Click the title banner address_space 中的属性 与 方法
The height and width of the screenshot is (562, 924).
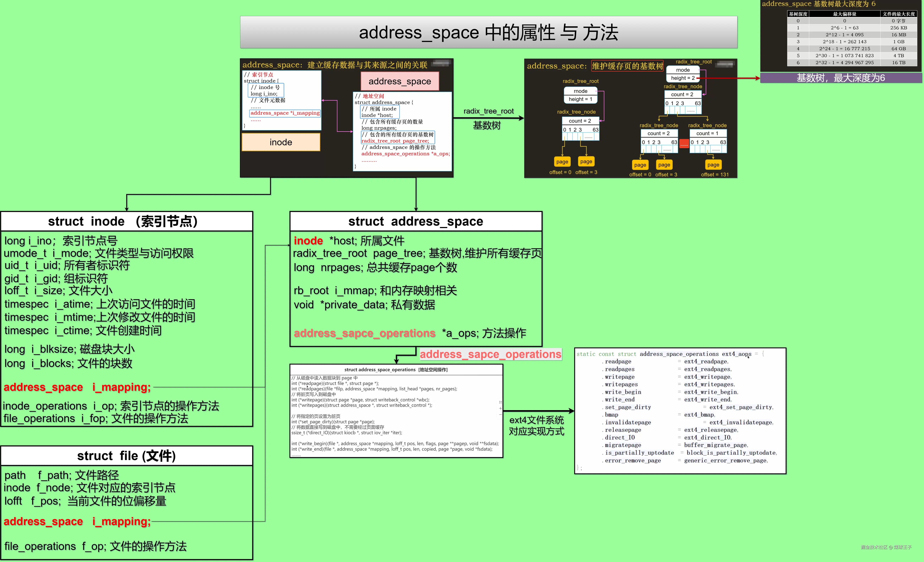pyautogui.click(x=488, y=32)
